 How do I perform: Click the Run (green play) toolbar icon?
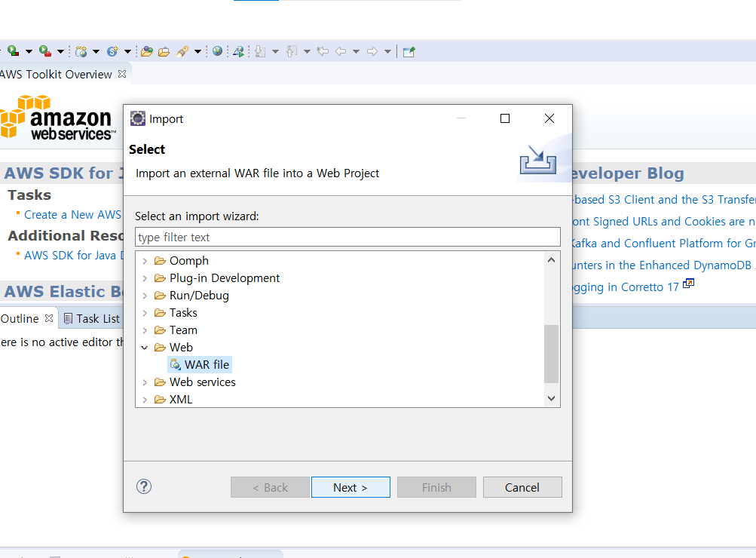[x=14, y=51]
